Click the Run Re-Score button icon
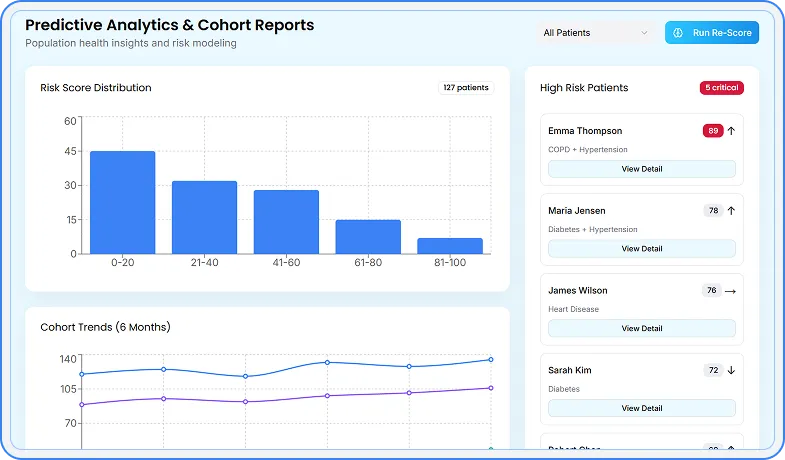785x460 pixels. coord(678,33)
